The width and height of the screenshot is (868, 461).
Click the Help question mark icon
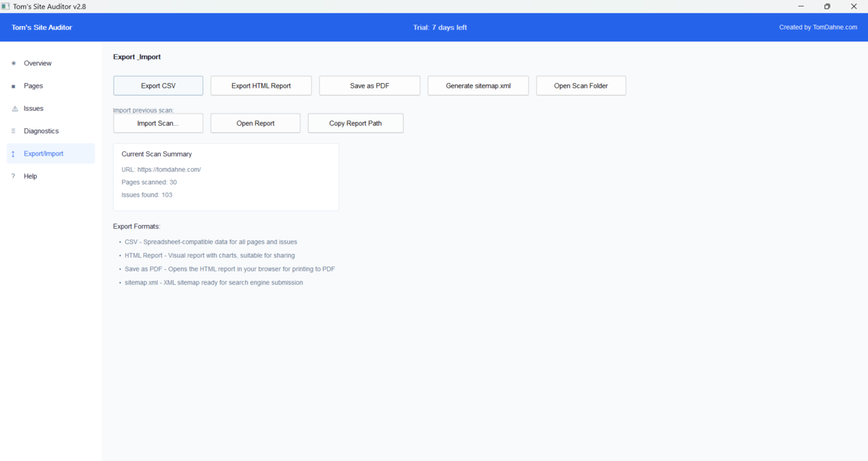point(13,176)
